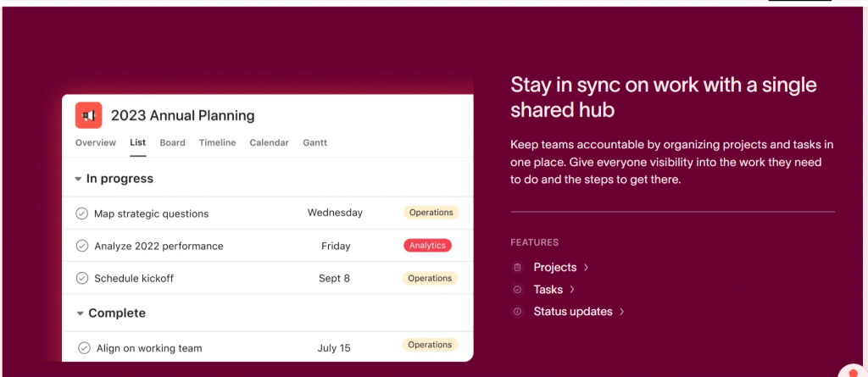Click the Projects clipboard icon

point(518,268)
